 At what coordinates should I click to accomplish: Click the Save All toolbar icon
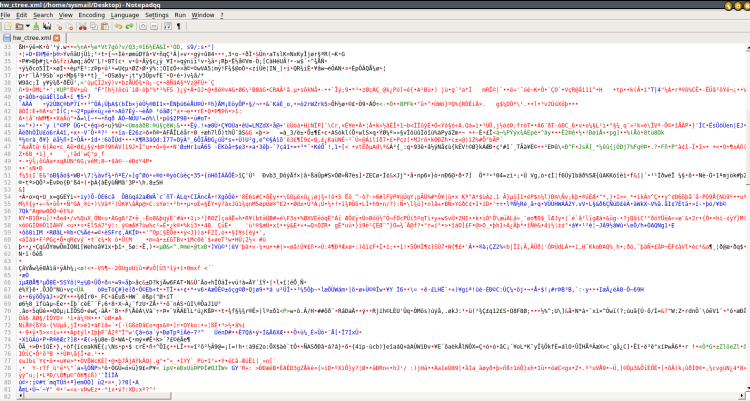pyautogui.click(x=47, y=26)
